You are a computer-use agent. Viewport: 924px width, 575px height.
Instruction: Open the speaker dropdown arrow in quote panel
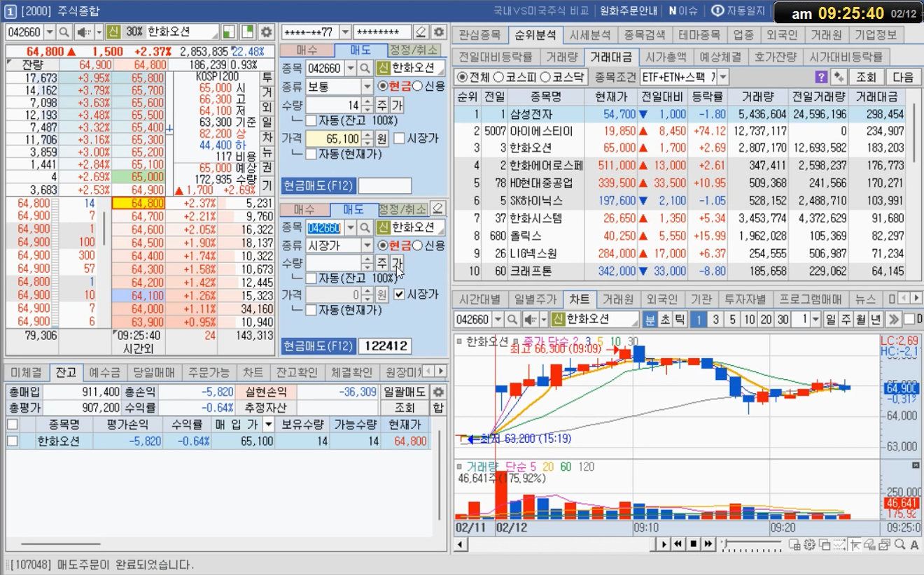pyautogui.click(x=99, y=32)
